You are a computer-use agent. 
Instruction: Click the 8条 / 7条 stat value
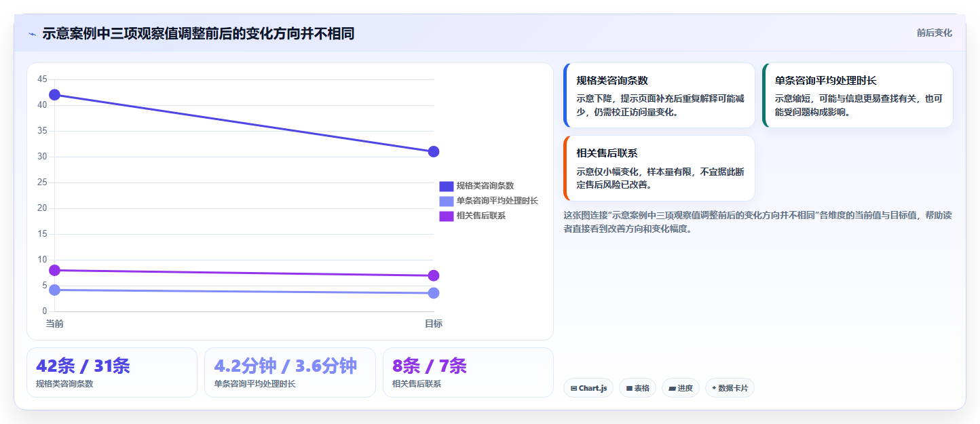pyautogui.click(x=430, y=366)
